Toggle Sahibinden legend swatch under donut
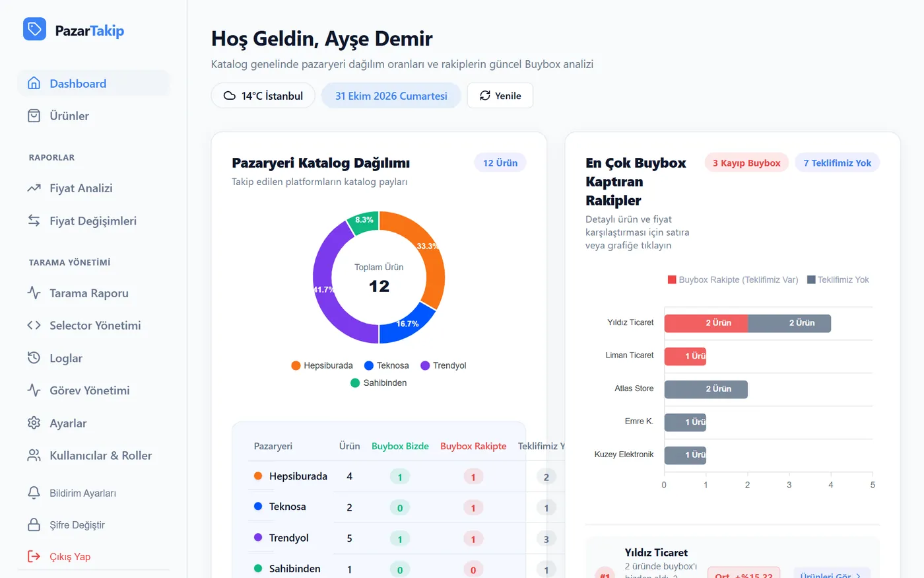 click(355, 382)
